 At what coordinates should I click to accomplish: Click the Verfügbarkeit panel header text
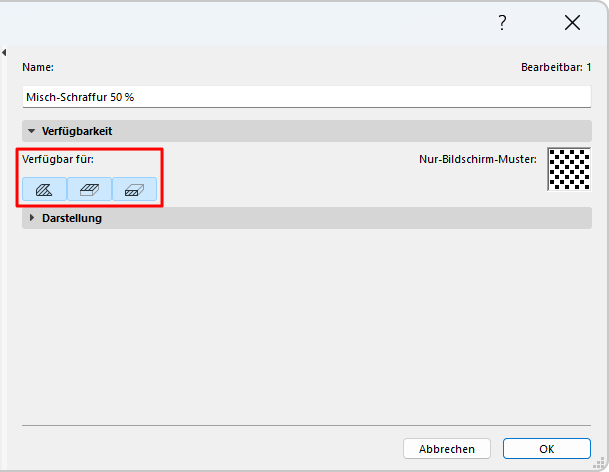tap(76, 131)
